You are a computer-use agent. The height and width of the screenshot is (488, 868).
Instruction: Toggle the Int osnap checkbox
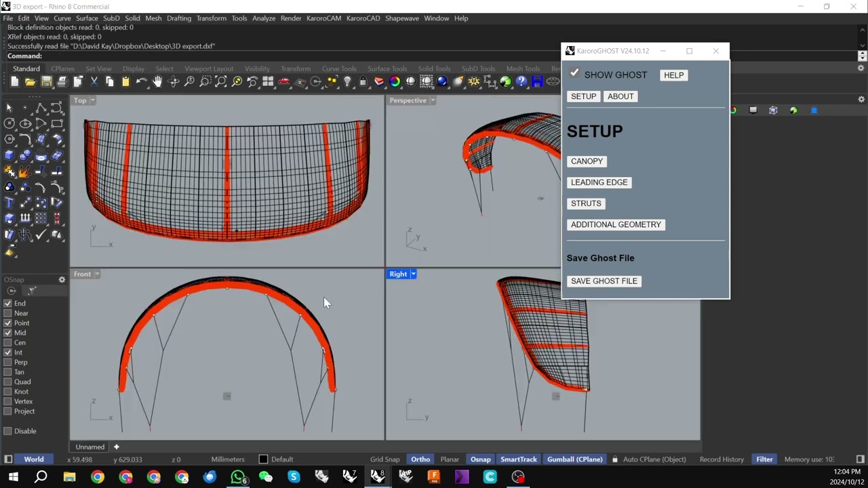[7, 352]
